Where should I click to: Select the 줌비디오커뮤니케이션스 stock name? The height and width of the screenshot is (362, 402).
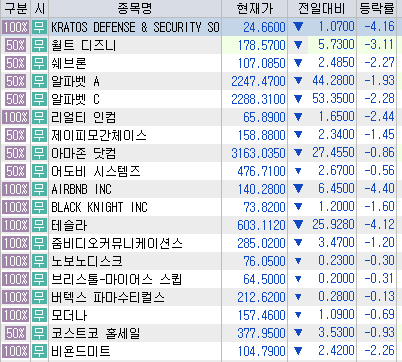click(117, 243)
